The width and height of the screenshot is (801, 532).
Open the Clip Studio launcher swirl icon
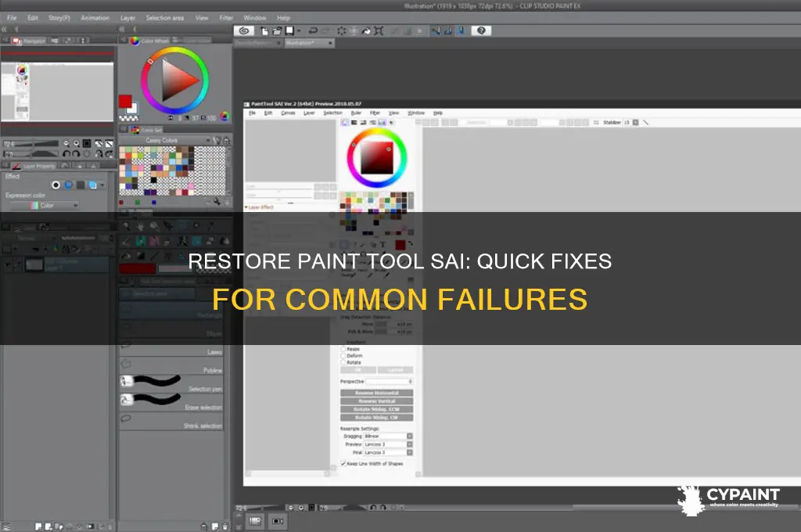click(244, 31)
